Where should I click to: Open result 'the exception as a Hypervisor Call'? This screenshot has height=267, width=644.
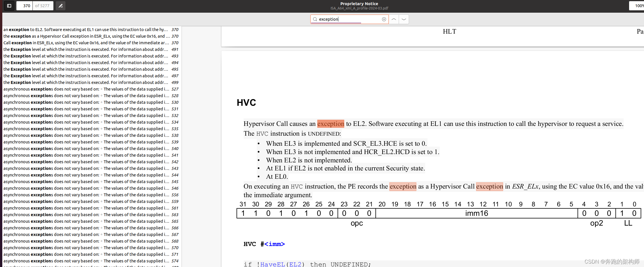[x=91, y=36]
